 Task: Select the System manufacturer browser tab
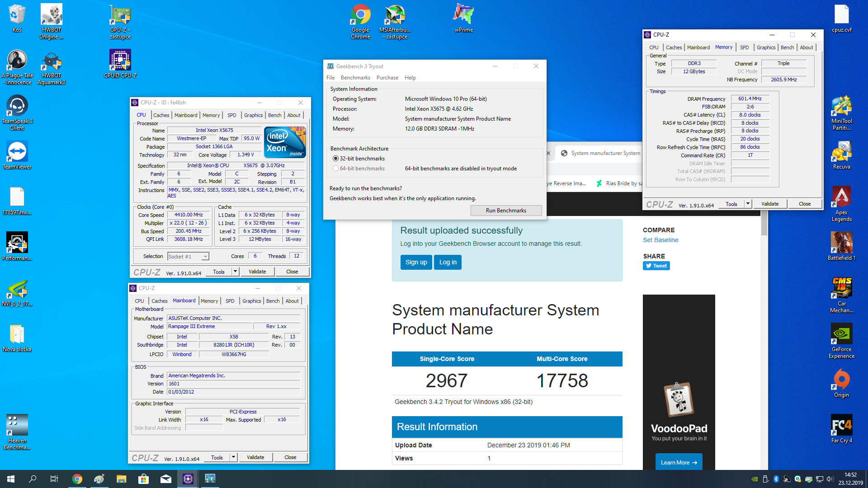600,153
